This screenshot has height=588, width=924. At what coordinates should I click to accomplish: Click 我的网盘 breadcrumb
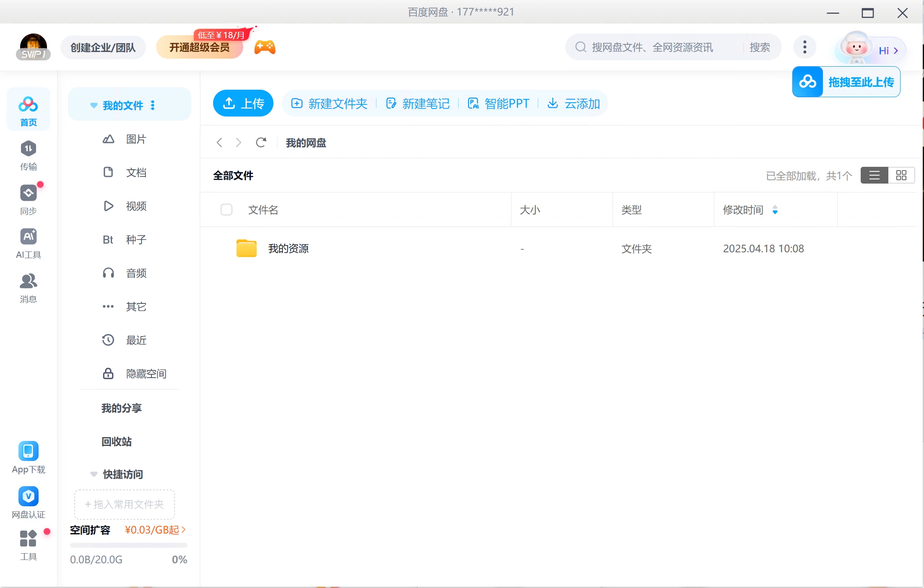[x=306, y=143]
